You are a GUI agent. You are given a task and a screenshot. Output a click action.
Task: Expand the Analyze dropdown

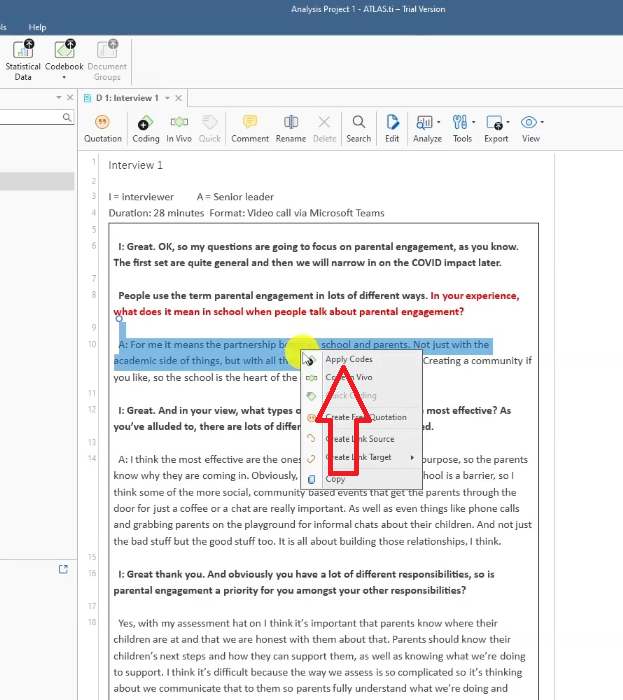[427, 128]
